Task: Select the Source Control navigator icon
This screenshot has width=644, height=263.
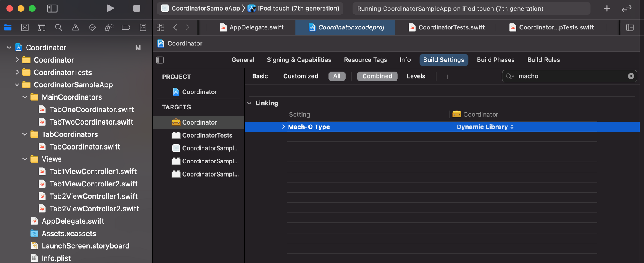Action: click(x=25, y=27)
